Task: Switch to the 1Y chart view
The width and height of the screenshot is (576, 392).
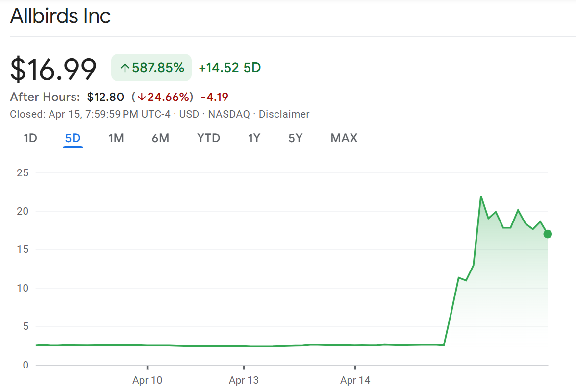Action: 254,138
